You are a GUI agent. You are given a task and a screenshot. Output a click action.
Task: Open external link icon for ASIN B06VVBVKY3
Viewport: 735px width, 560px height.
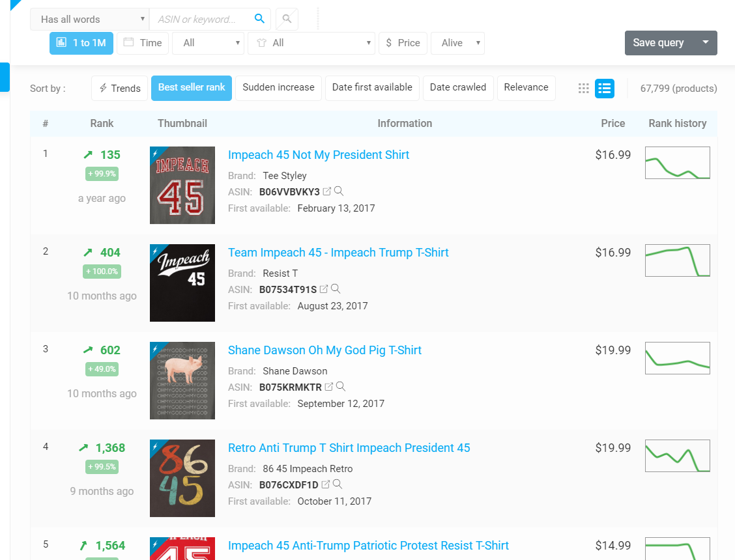click(326, 191)
